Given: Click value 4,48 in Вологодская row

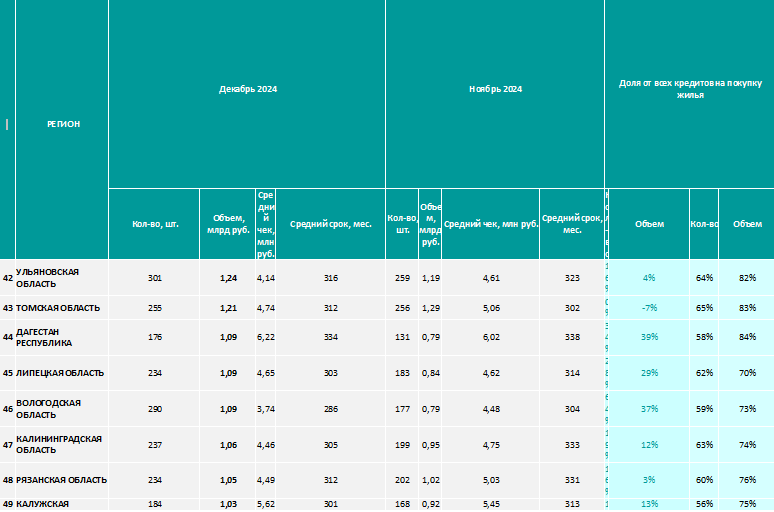Looking at the screenshot, I should click(x=491, y=409).
